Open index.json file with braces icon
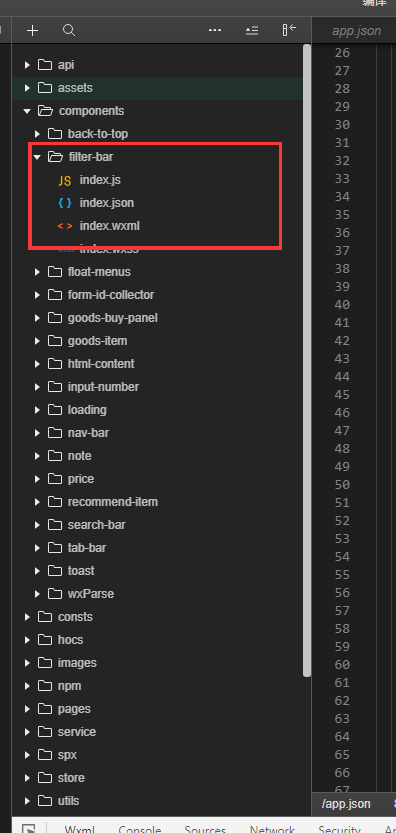The height and width of the screenshot is (833, 396). tap(106, 203)
